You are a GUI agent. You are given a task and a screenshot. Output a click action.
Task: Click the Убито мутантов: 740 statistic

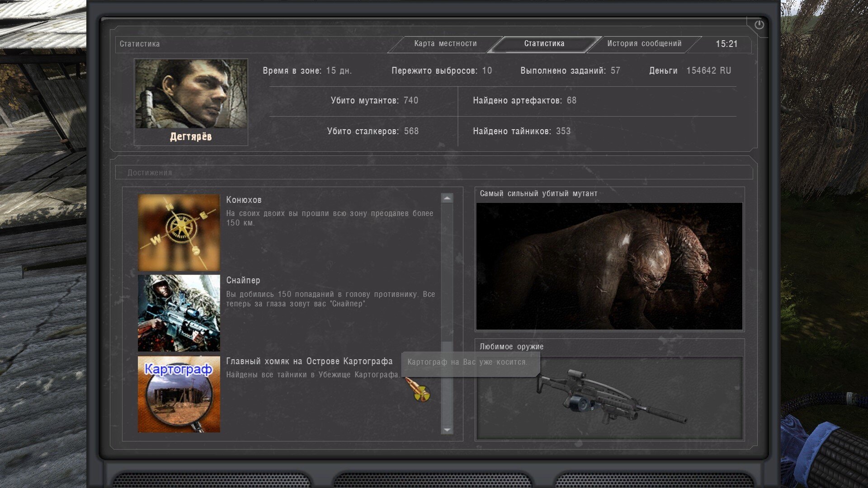point(374,100)
